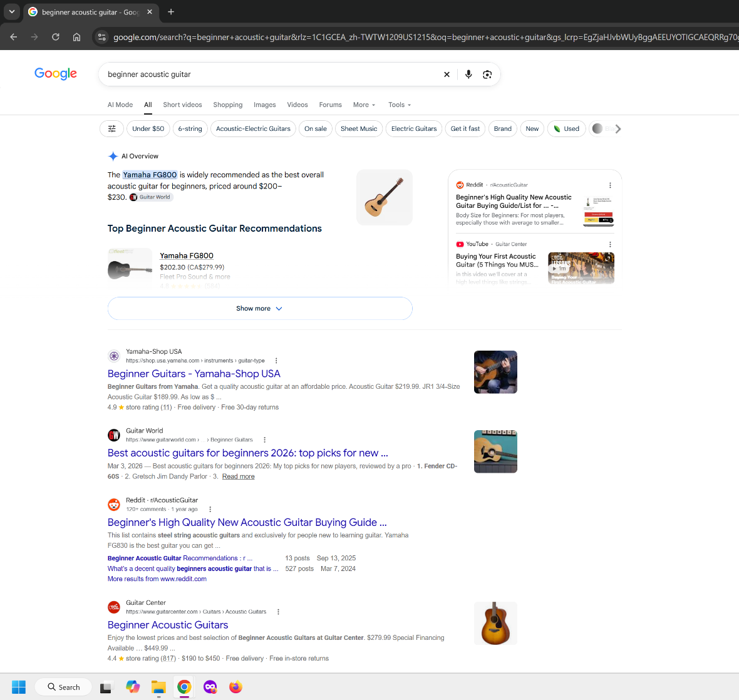The image size is (739, 700).
Task: Switch to Shopping results tab
Action: pos(227,105)
